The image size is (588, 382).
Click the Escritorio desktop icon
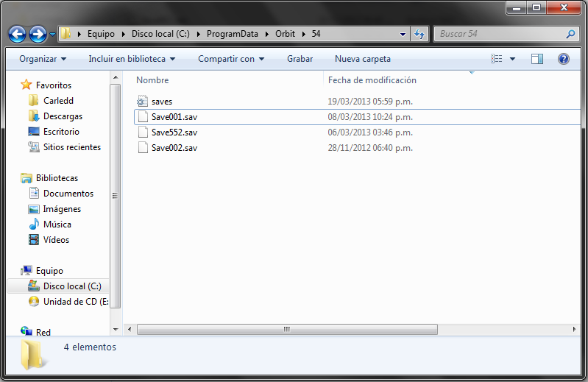tap(34, 132)
